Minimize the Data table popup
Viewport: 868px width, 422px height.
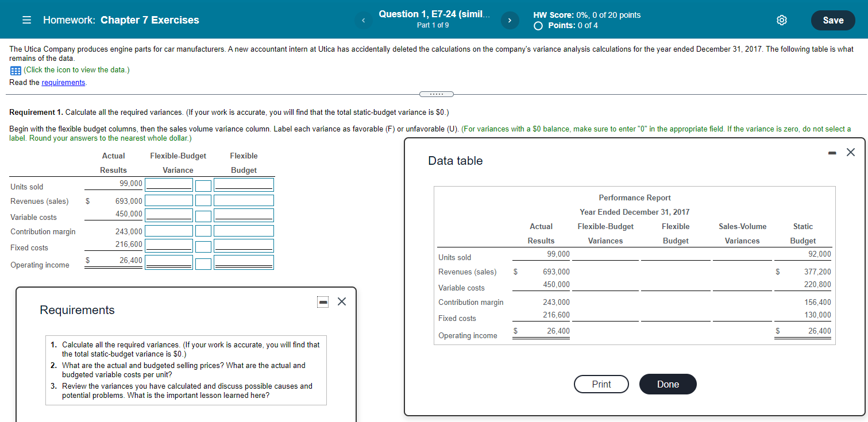tap(832, 153)
